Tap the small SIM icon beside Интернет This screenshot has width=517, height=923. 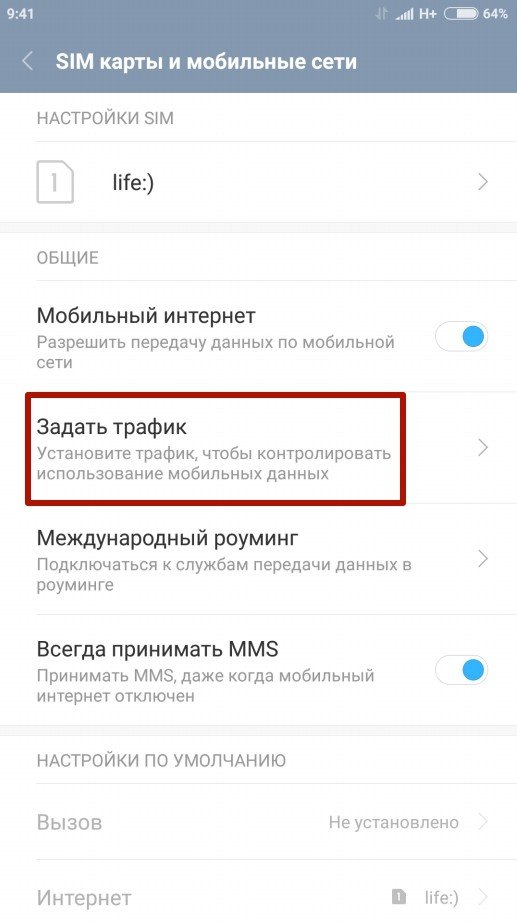point(399,897)
